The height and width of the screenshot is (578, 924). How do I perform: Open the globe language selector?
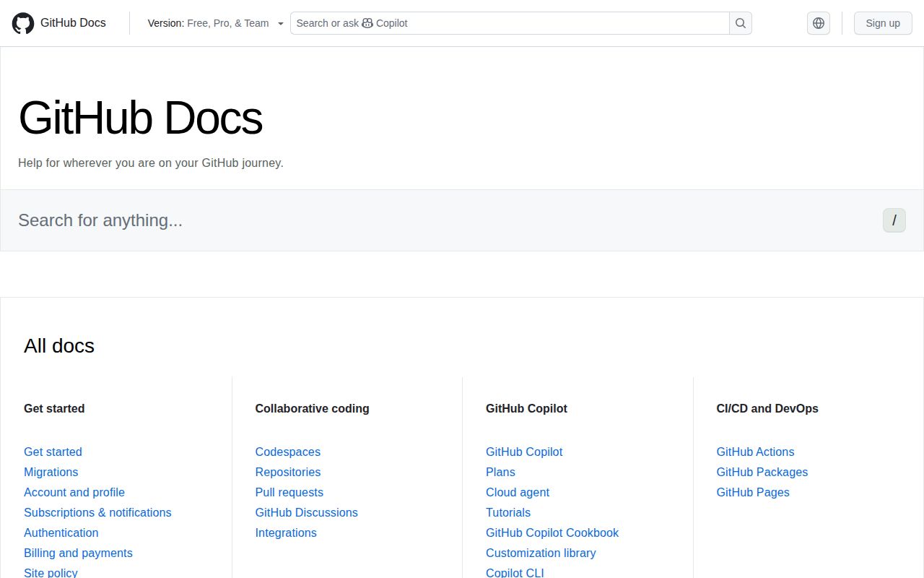coord(819,23)
